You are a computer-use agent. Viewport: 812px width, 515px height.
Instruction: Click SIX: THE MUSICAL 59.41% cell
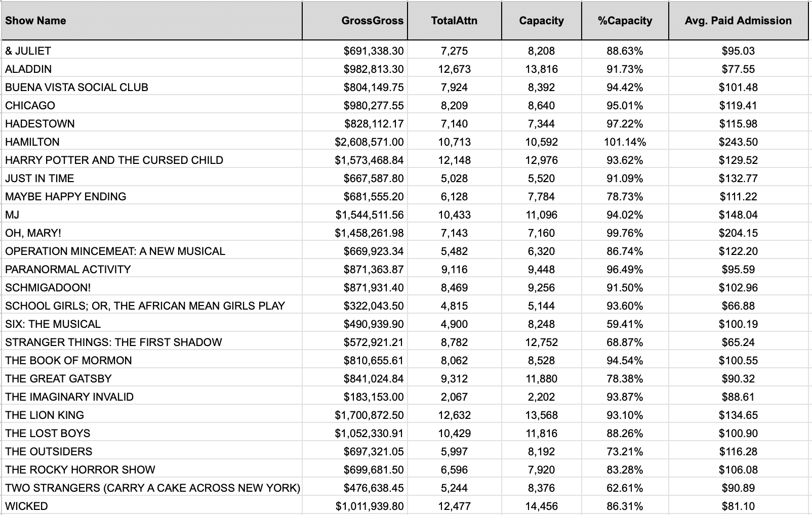click(625, 324)
